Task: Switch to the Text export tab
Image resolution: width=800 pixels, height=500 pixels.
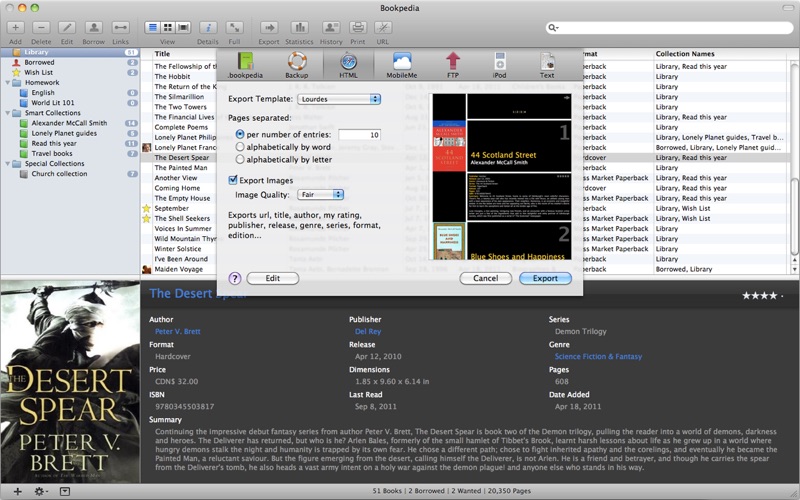Action: pyautogui.click(x=547, y=62)
